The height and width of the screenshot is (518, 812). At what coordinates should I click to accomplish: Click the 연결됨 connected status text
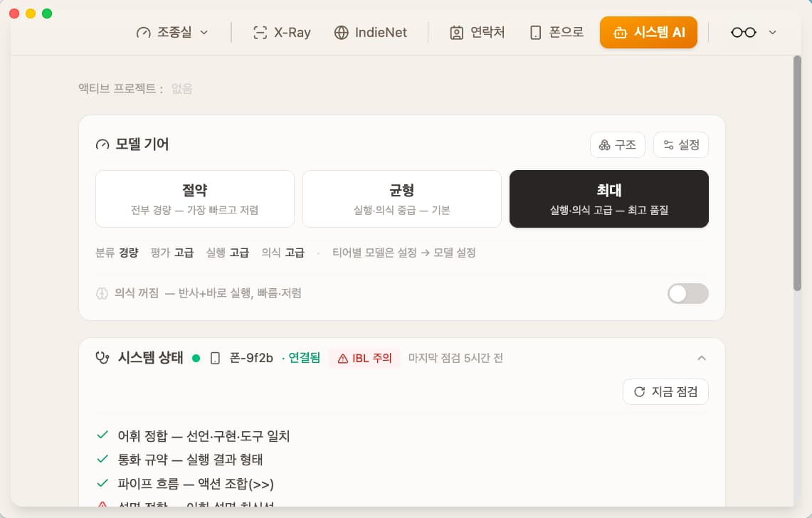[304, 358]
